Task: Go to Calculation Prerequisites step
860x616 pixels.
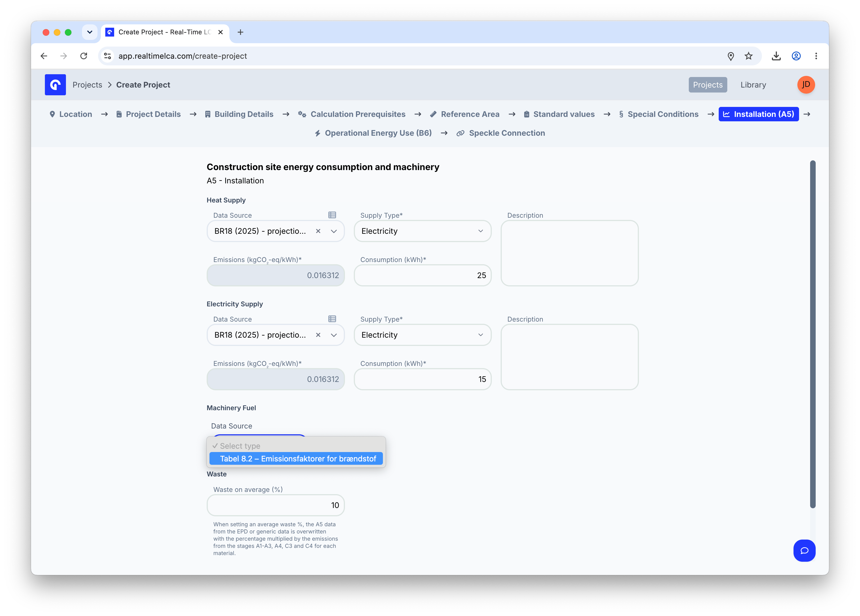Action: coord(352,114)
